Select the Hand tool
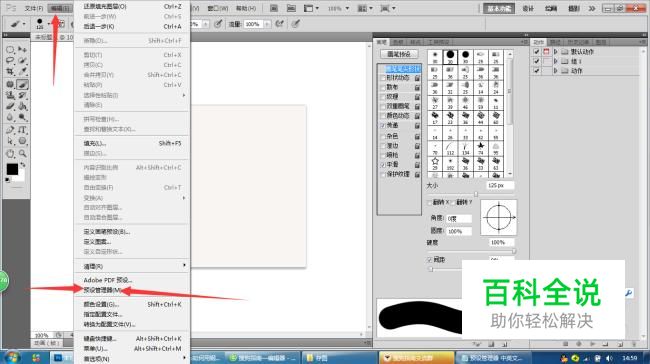 (10, 153)
